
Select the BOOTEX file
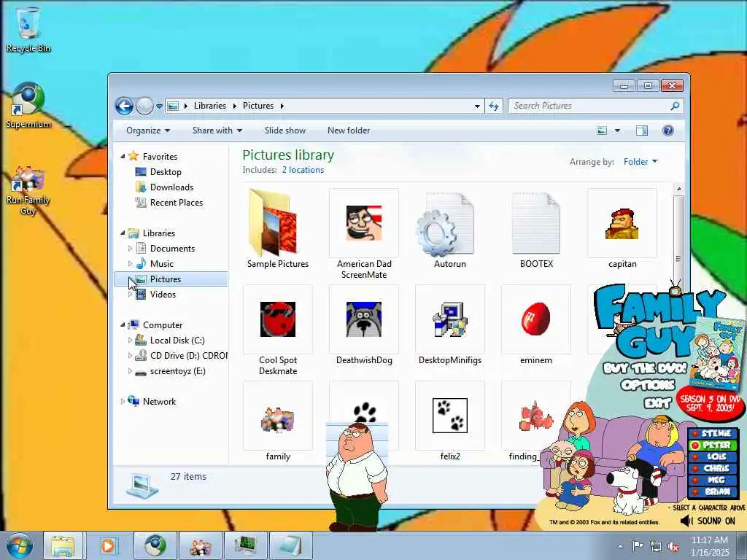[536, 230]
